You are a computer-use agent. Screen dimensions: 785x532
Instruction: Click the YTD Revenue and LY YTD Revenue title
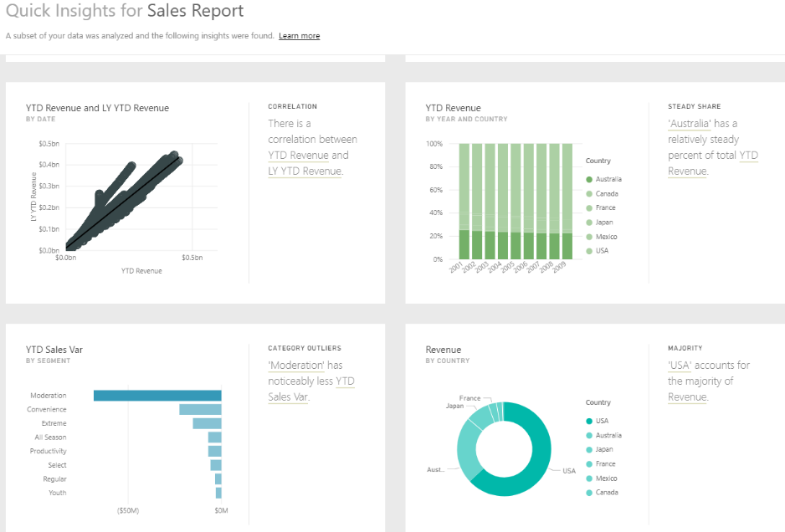point(97,108)
